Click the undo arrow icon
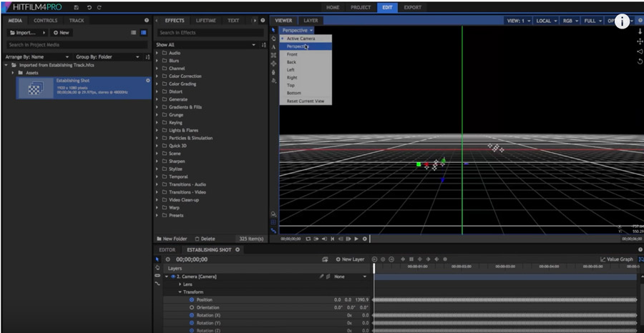 click(88, 7)
